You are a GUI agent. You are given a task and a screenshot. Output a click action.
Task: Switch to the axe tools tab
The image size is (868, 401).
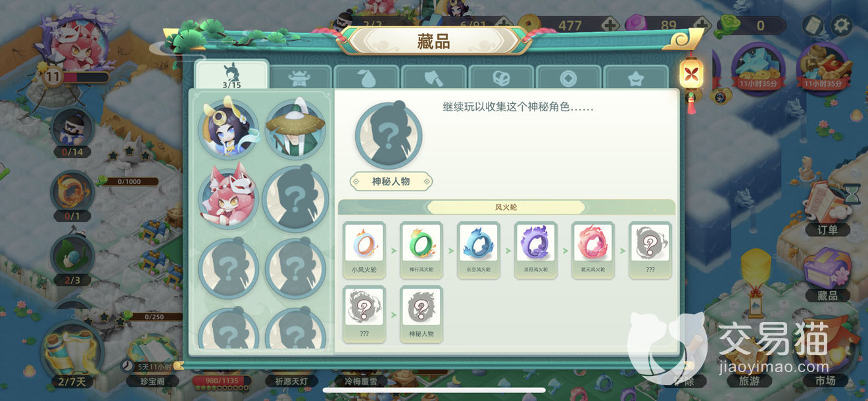tap(434, 78)
